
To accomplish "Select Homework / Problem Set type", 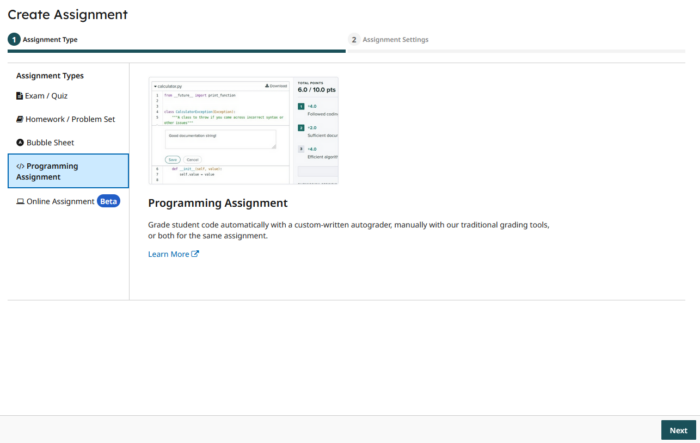I will [x=66, y=119].
